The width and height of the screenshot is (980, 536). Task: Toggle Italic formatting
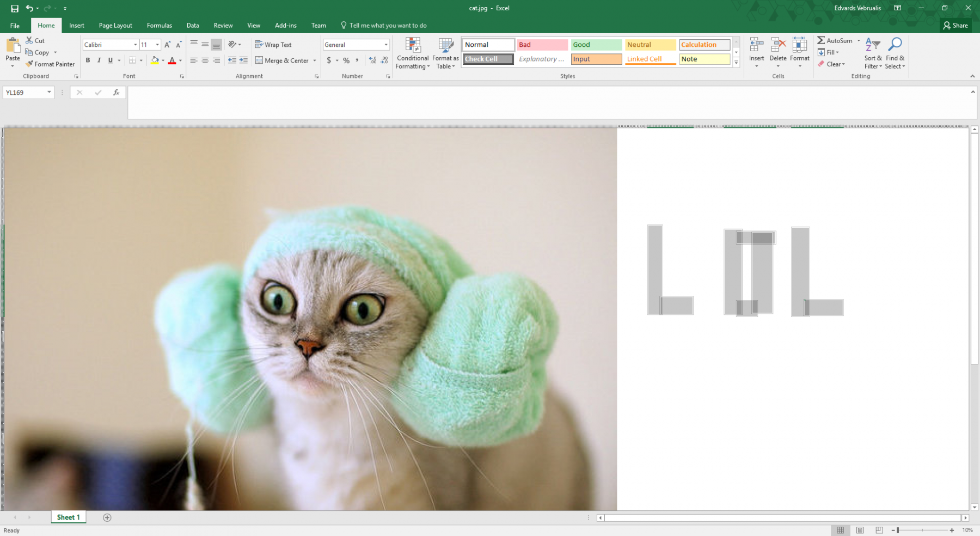[x=99, y=60]
